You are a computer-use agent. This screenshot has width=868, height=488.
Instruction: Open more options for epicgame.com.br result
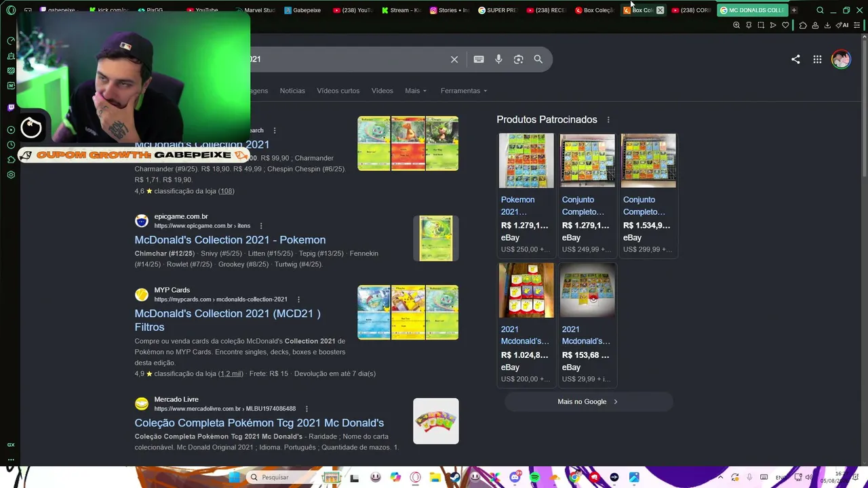260,226
